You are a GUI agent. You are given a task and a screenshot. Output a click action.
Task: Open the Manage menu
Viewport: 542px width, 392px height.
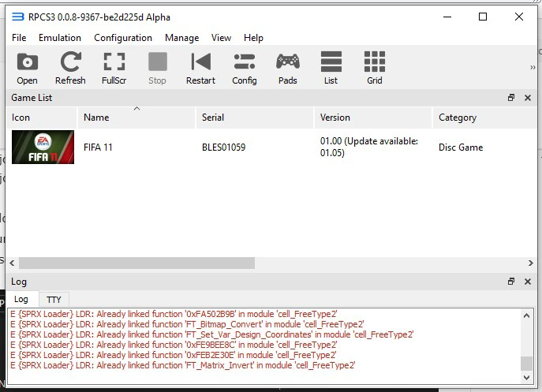tap(181, 38)
